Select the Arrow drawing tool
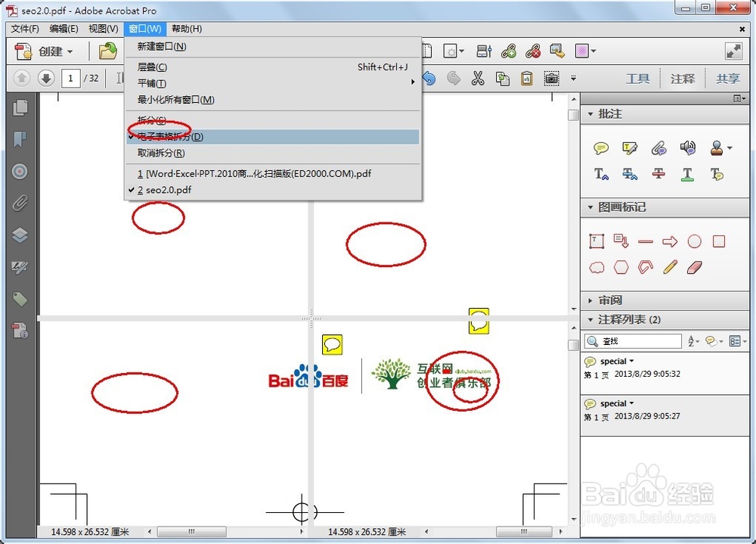Image resolution: width=756 pixels, height=544 pixels. point(670,241)
